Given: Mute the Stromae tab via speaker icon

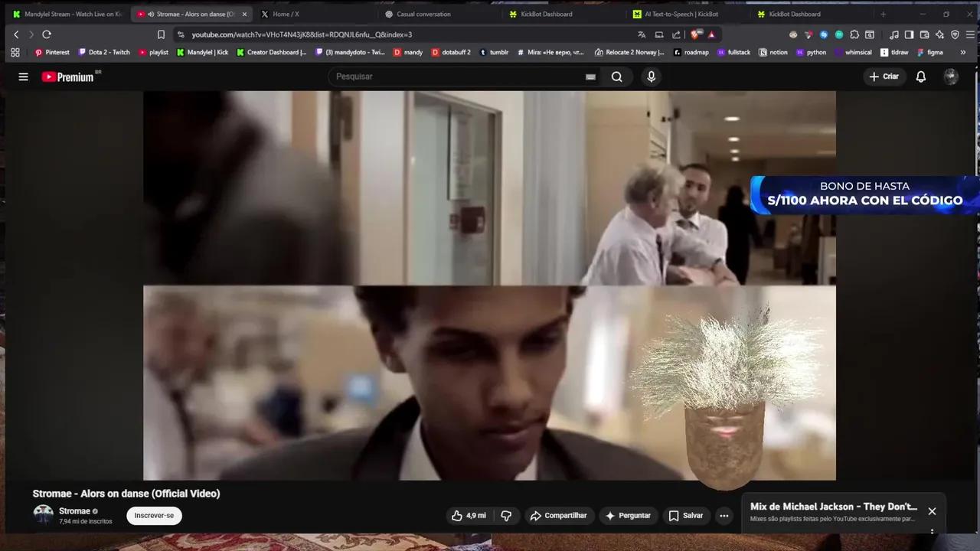Looking at the screenshot, I should (x=151, y=14).
